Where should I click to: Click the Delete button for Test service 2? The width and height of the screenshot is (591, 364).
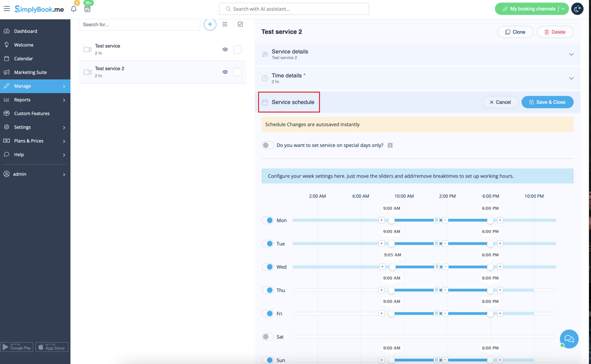pos(555,32)
